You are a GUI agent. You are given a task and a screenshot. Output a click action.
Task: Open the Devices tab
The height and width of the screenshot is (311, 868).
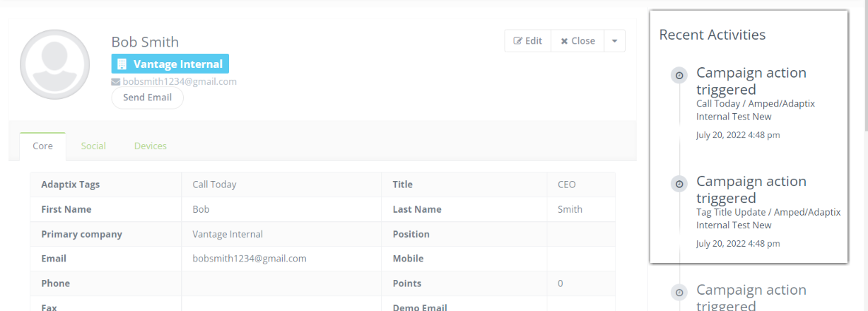151,146
